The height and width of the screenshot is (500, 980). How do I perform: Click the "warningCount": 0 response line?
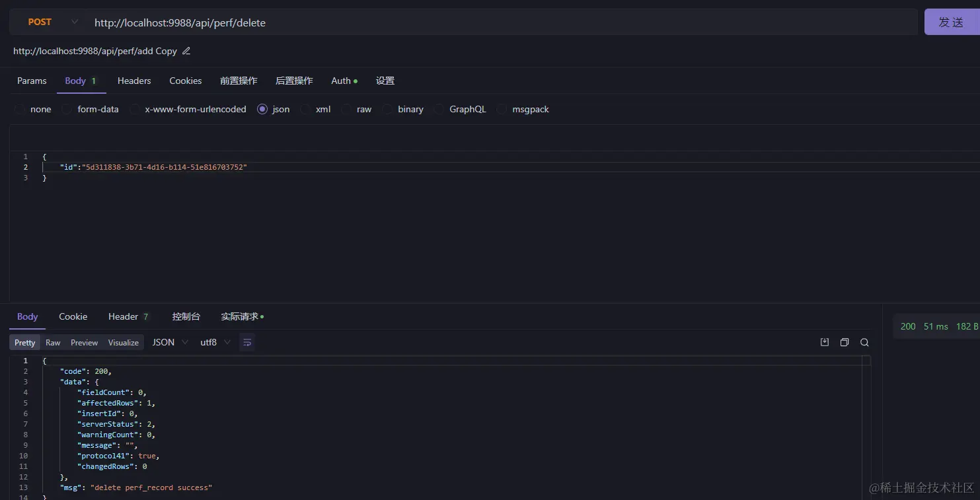[x=116, y=435]
